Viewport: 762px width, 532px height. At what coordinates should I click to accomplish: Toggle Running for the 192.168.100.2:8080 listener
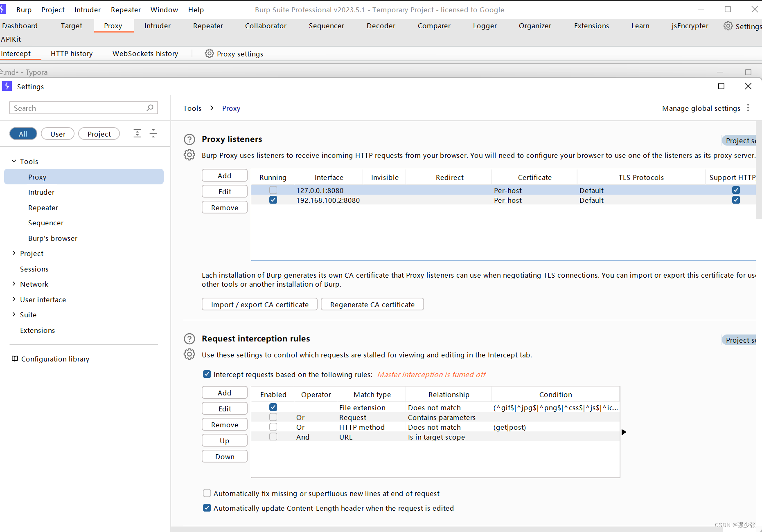(x=273, y=200)
